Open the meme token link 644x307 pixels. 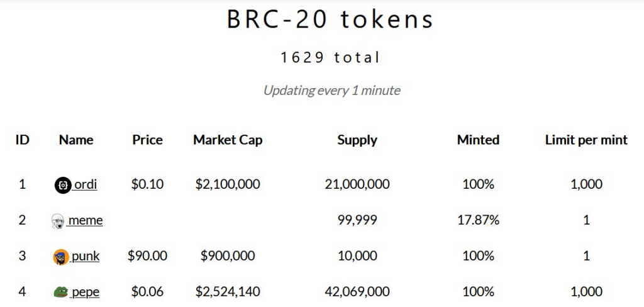pyautogui.click(x=85, y=220)
